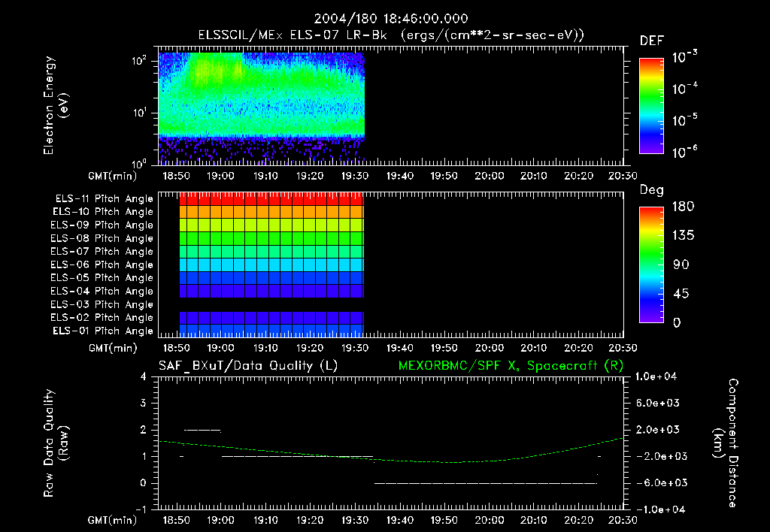Click the '3' tick on the Raw Data Quality axis
Image resolution: width=770 pixels, height=532 pixels.
click(144, 403)
